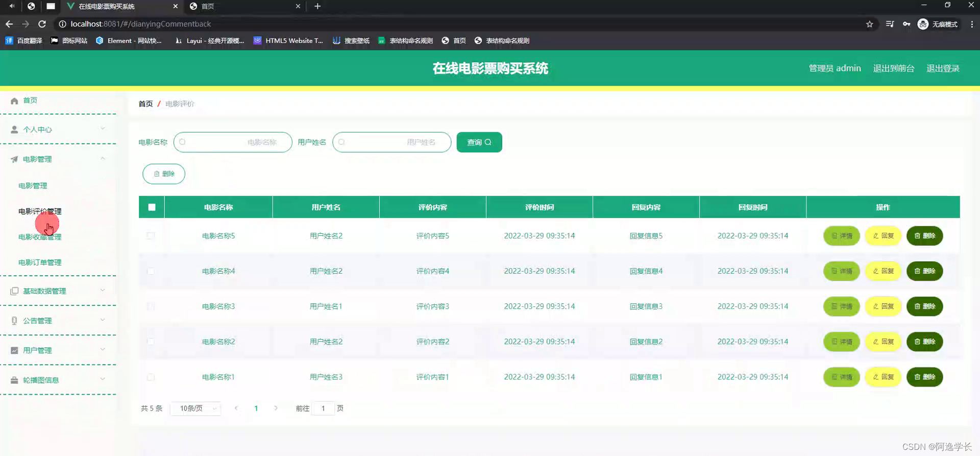Click the 公告管理 icon
This screenshot has width=980, height=456.
(14, 321)
